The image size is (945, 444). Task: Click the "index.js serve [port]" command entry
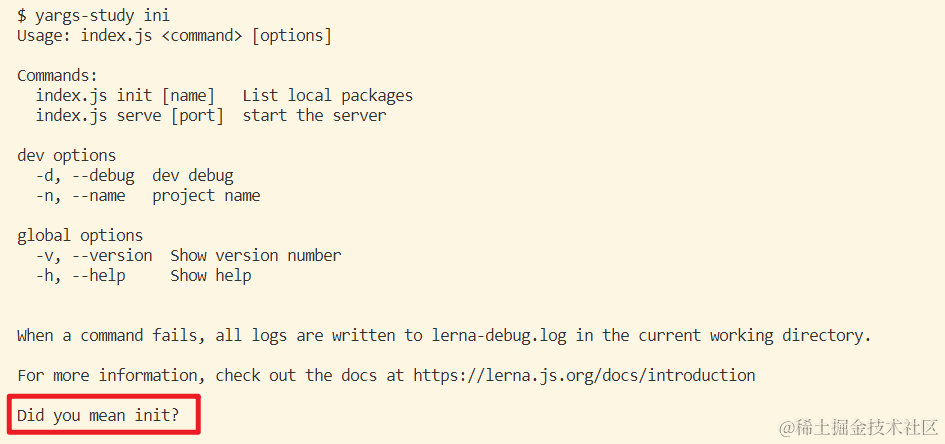(130, 115)
